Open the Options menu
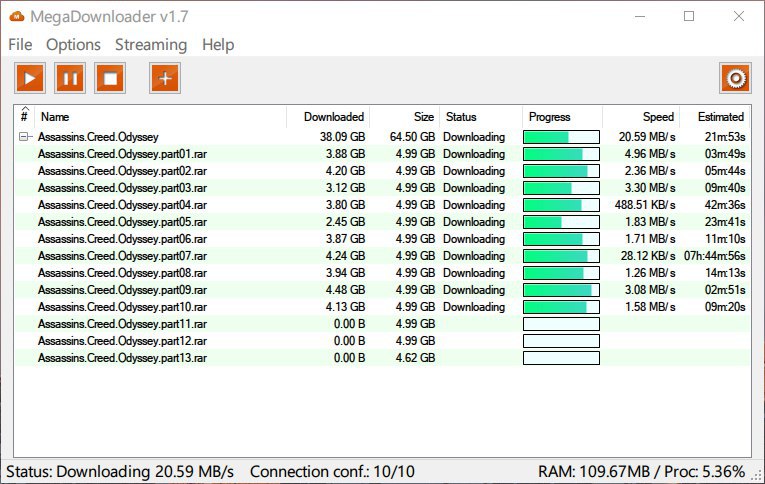This screenshot has width=765, height=484. [73, 45]
